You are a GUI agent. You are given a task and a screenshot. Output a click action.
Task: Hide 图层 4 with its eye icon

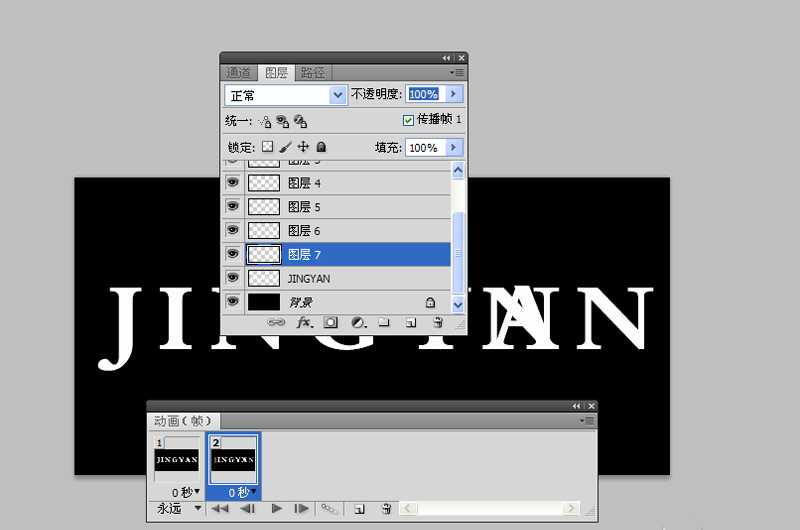coord(233,182)
